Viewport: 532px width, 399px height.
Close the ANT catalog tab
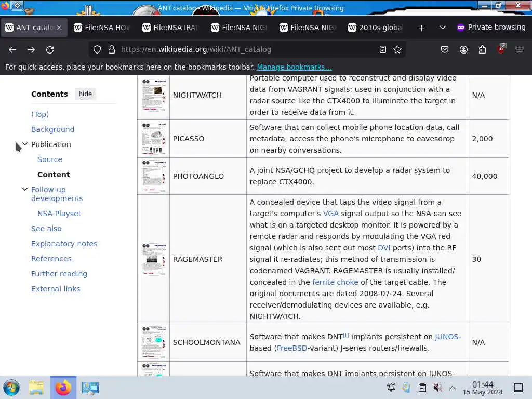point(59,28)
